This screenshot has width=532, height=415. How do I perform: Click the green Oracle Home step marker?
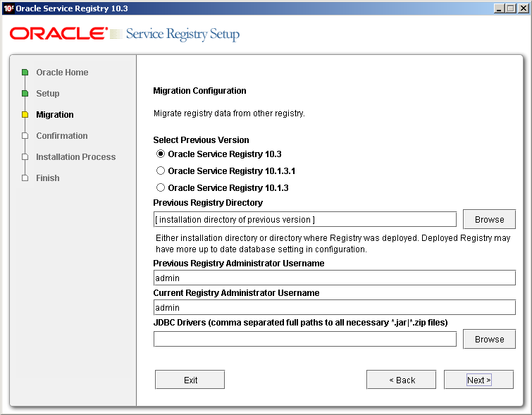coord(25,73)
